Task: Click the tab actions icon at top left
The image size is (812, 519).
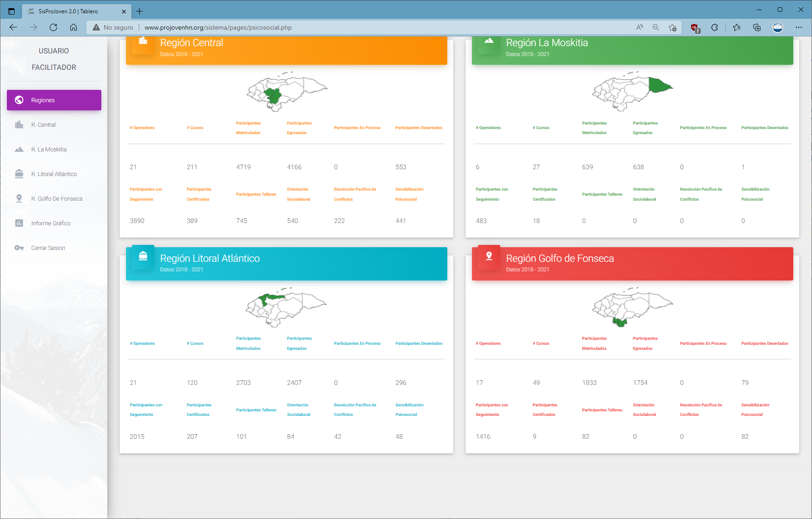Action: (11, 11)
